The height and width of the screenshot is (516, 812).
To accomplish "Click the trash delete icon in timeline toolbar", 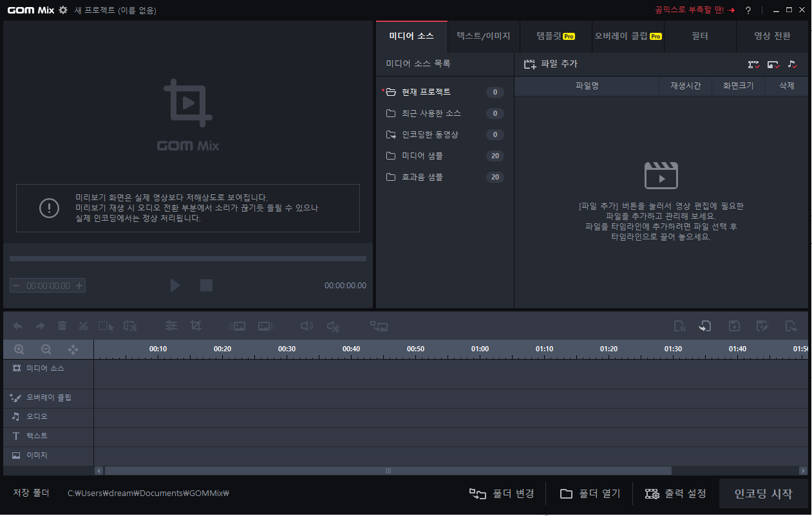I will click(x=62, y=326).
